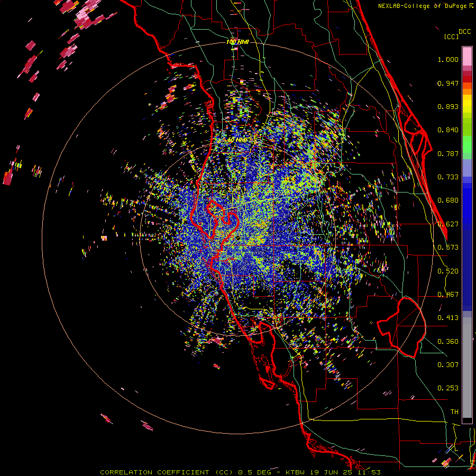
Task: Click the 0.5 DEG elevation text in the footer
Action: (x=254, y=472)
